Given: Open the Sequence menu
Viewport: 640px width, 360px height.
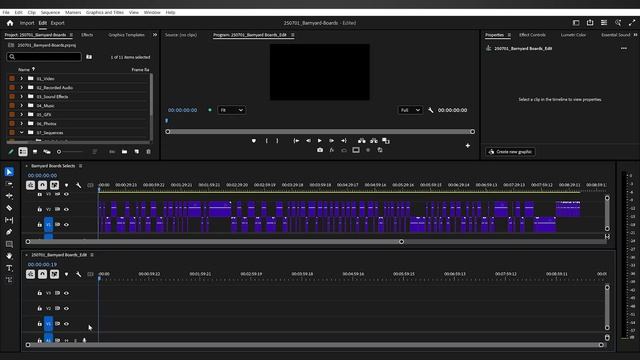Looking at the screenshot, I should (x=50, y=13).
